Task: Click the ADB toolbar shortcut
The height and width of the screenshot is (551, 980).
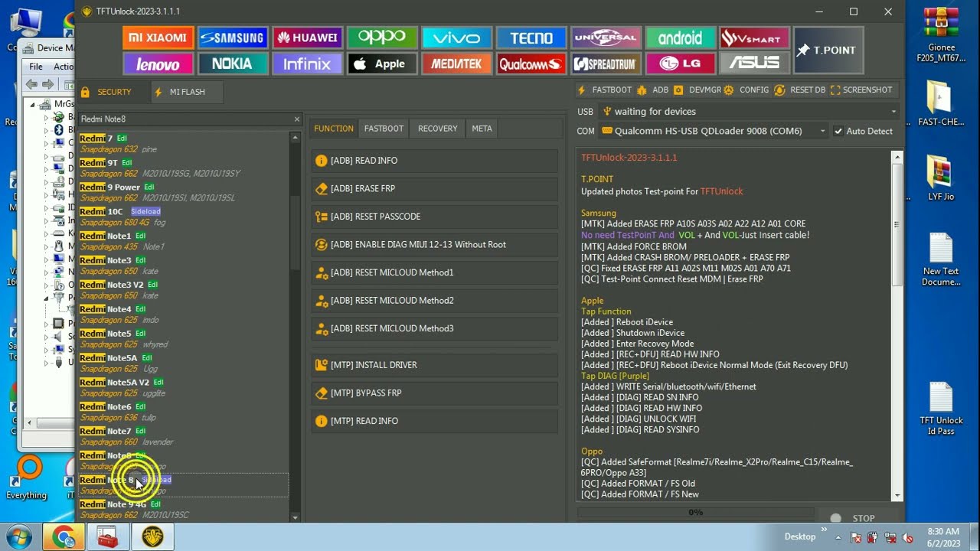Action: pos(653,90)
